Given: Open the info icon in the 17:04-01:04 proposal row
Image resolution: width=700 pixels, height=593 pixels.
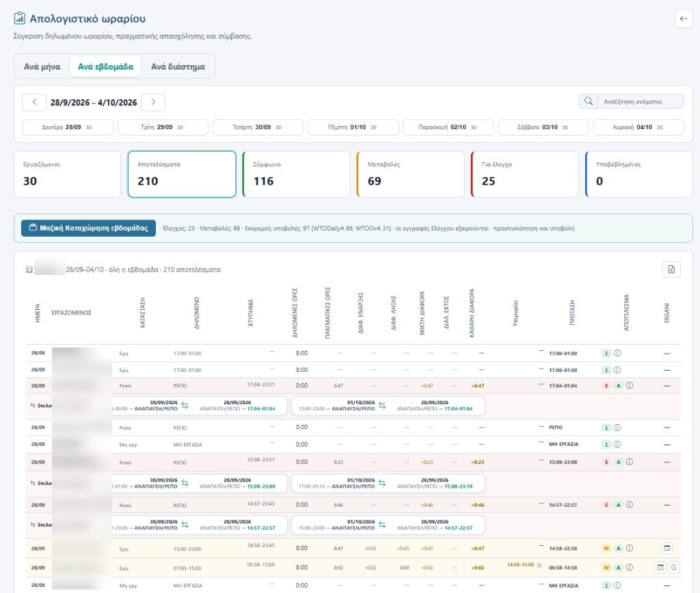Looking at the screenshot, I should click(x=630, y=385).
